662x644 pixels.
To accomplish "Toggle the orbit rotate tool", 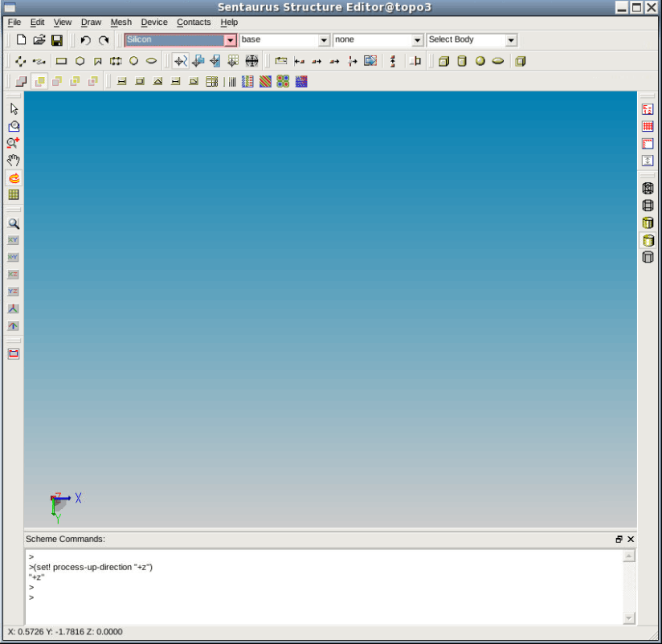I will [x=14, y=177].
